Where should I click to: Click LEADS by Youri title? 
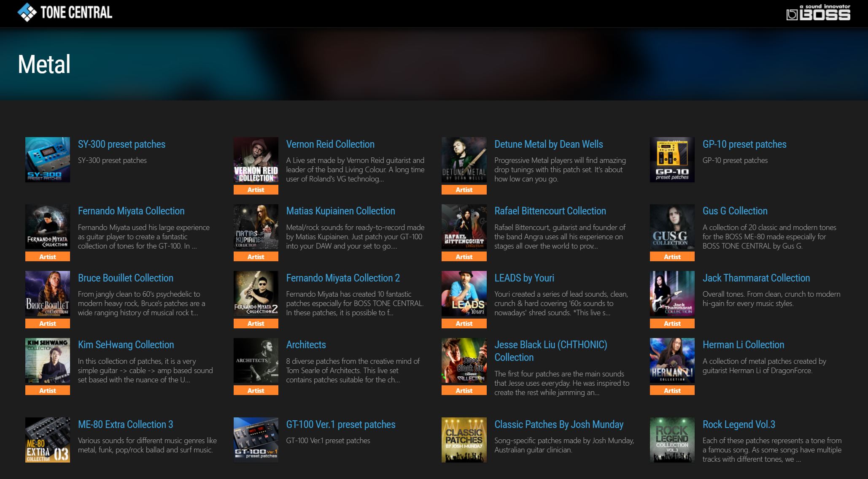(x=524, y=278)
